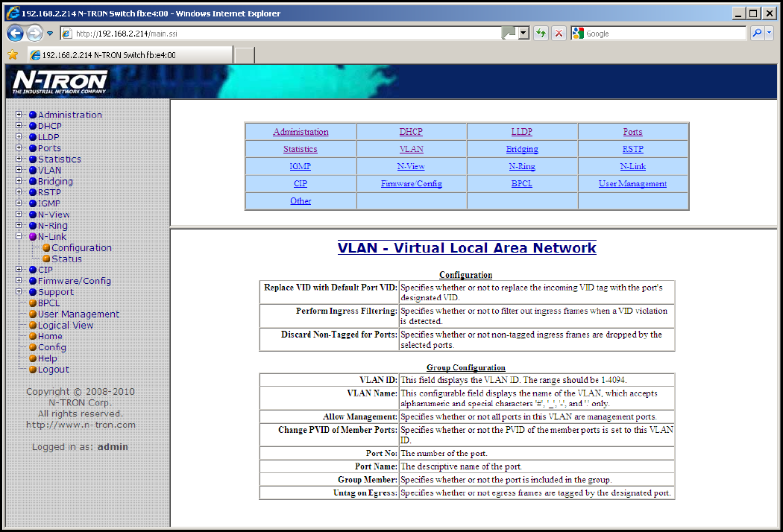
Task: Click the blue bullet beside IGMP
Action: [x=33, y=203]
